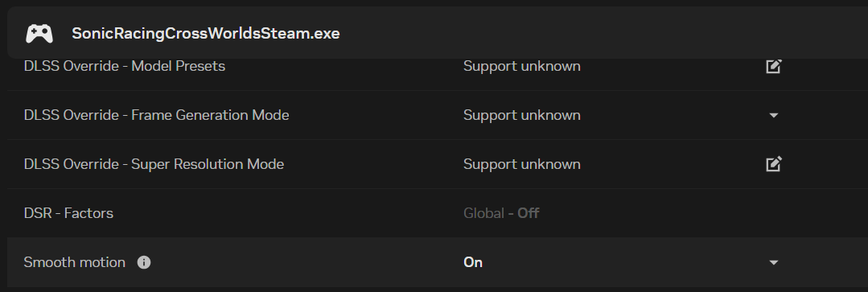Viewport: 868px width, 292px height.
Task: Show the Smooth motion info tooltip icon
Action: click(144, 262)
